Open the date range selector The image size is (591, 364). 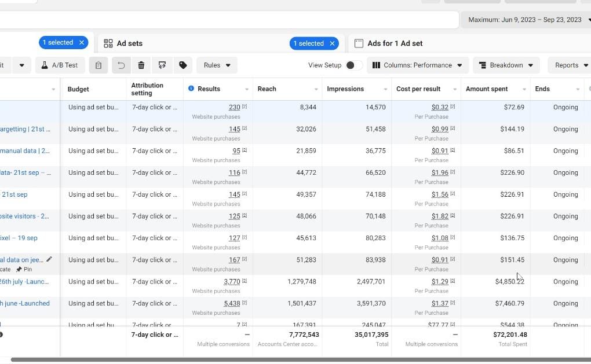(x=526, y=20)
